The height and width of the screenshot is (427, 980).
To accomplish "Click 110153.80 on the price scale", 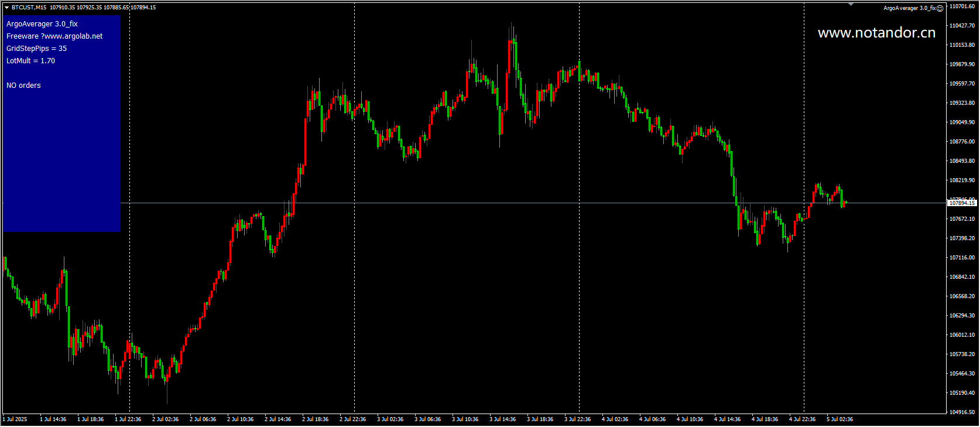I will [x=962, y=45].
